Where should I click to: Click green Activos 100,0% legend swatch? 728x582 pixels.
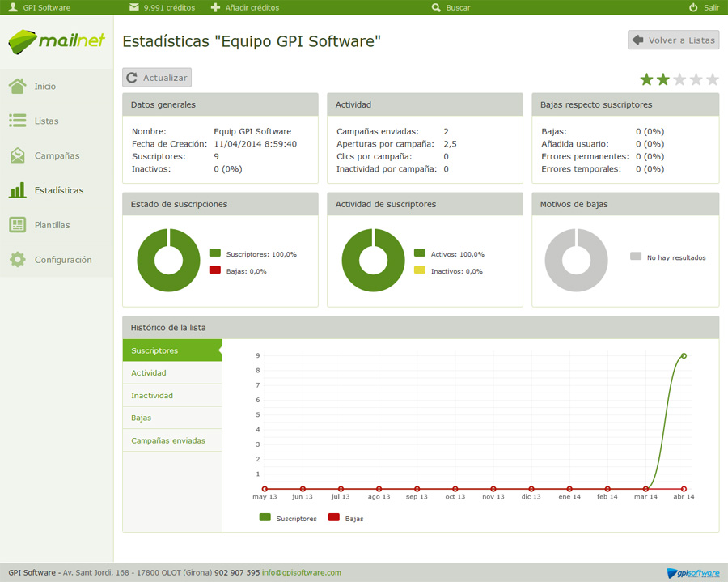tap(420, 253)
